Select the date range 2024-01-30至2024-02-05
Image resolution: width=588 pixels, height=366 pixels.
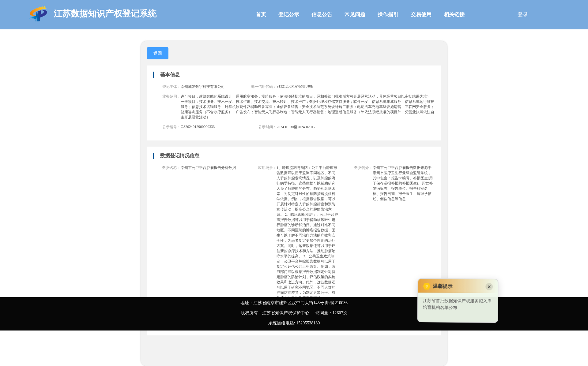[296, 127]
